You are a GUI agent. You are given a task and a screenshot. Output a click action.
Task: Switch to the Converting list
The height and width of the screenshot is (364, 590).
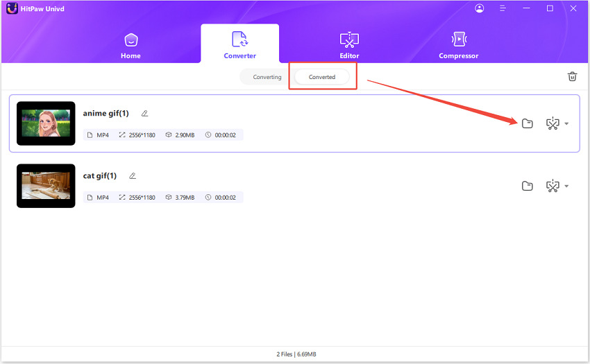point(267,77)
